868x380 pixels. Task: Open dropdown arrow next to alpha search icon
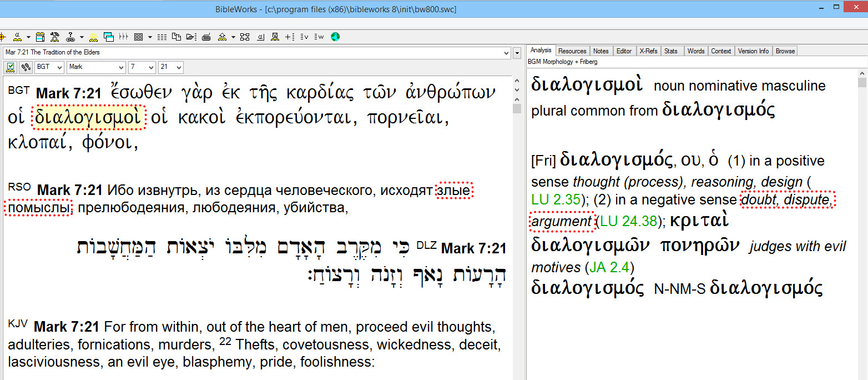28,37
